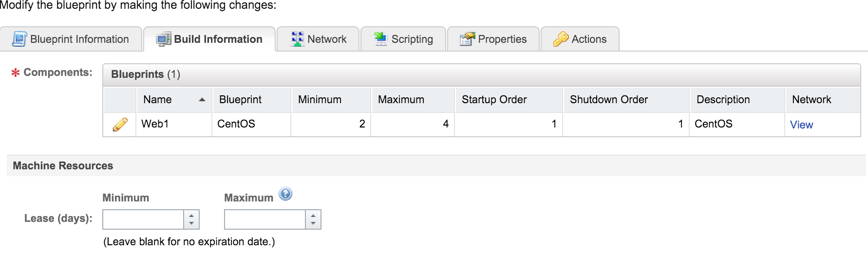Open the View network link for Web1
Viewport: 868px width, 254px height.
(801, 125)
